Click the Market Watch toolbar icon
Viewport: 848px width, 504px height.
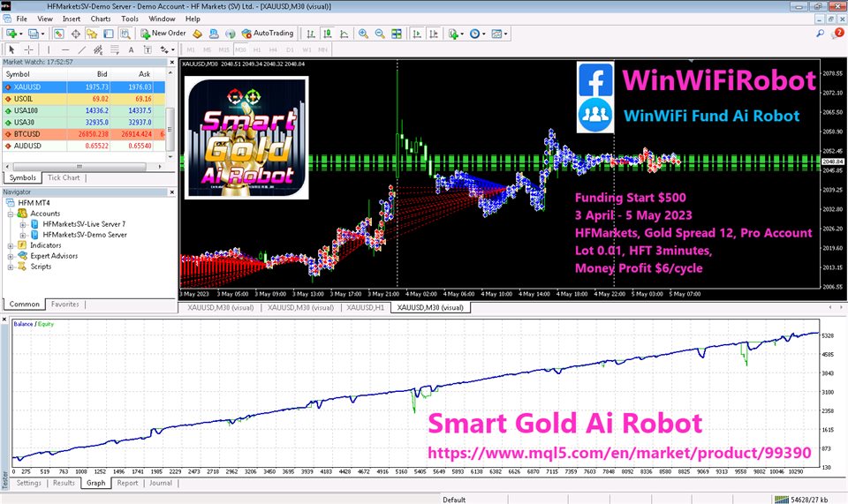pos(59,34)
